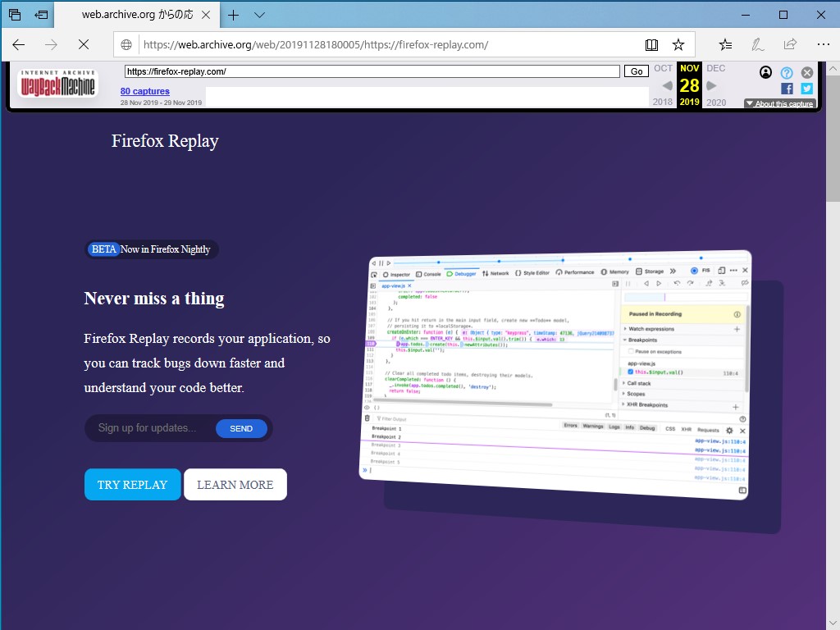Screen dimensions: 840x630
Task: Start a Web Note with the pen icon
Action: point(757,44)
